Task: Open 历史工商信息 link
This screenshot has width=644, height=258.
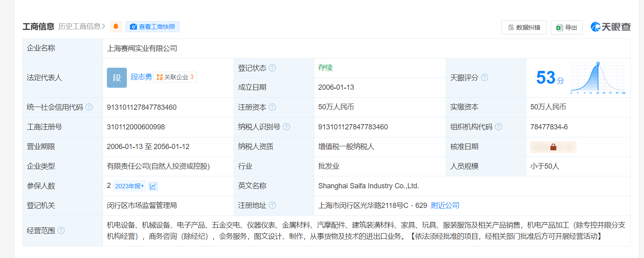Action: click(82, 26)
